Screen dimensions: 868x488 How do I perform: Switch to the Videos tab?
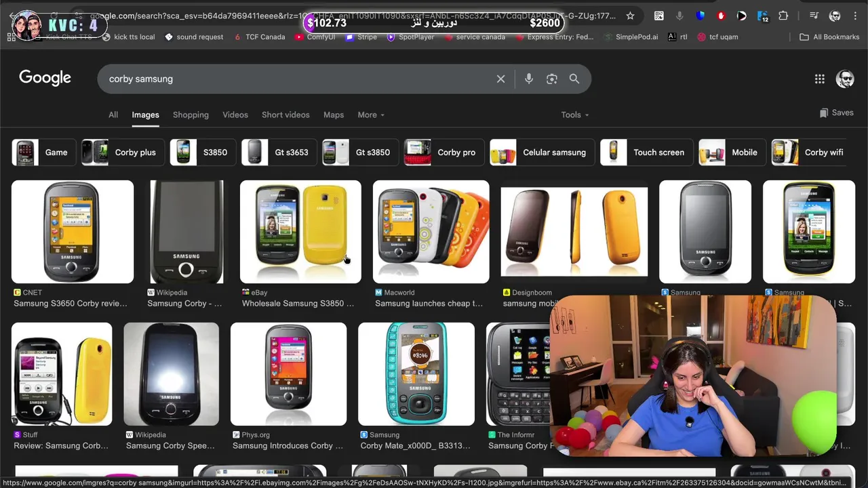235,115
